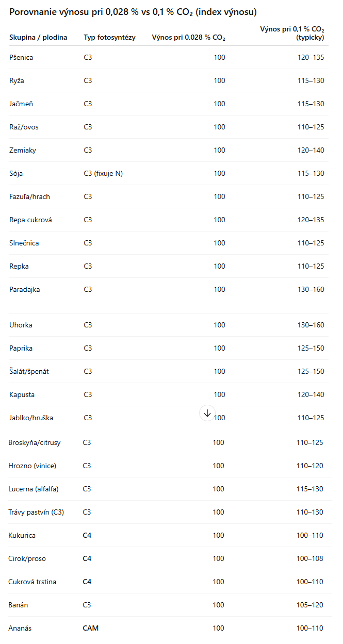The image size is (343, 644).
Task: Click the 100–108 value for Cirok/proso
Action: [x=309, y=558]
